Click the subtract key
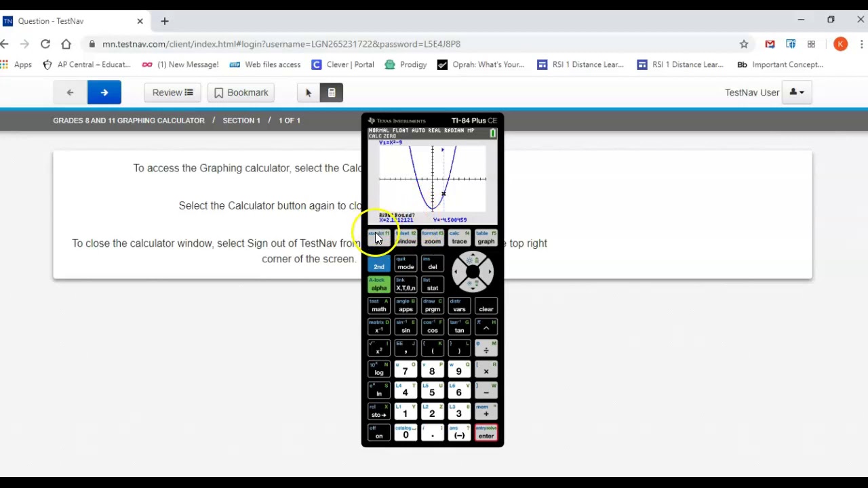This screenshot has height=488, width=868. [486, 390]
